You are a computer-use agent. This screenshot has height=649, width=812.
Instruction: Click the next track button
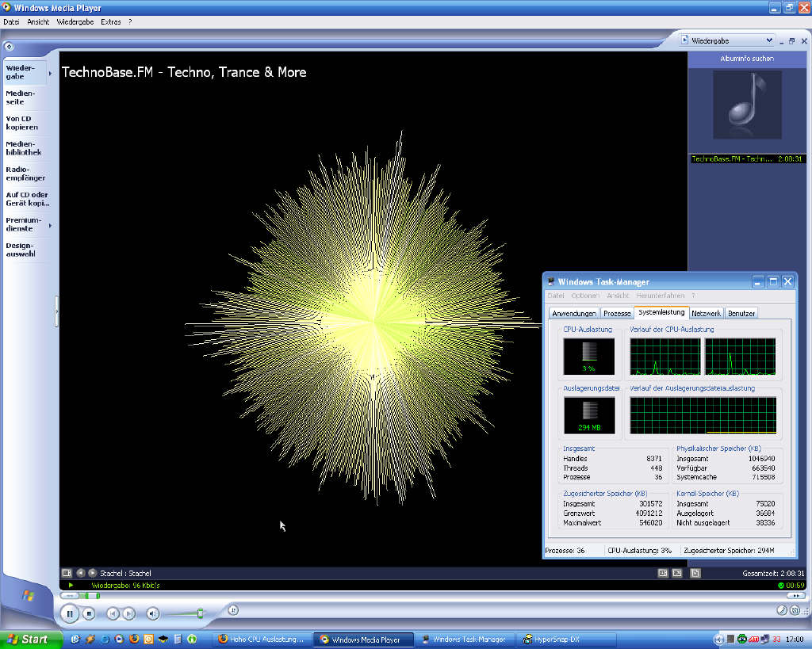[129, 614]
